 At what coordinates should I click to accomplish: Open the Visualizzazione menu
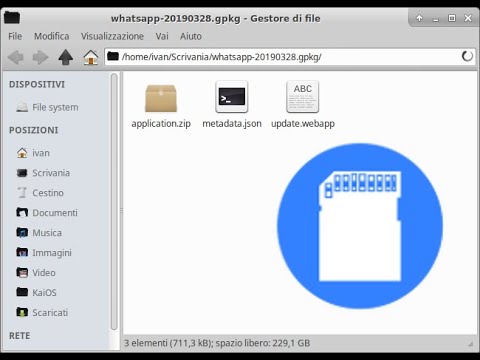(x=112, y=36)
